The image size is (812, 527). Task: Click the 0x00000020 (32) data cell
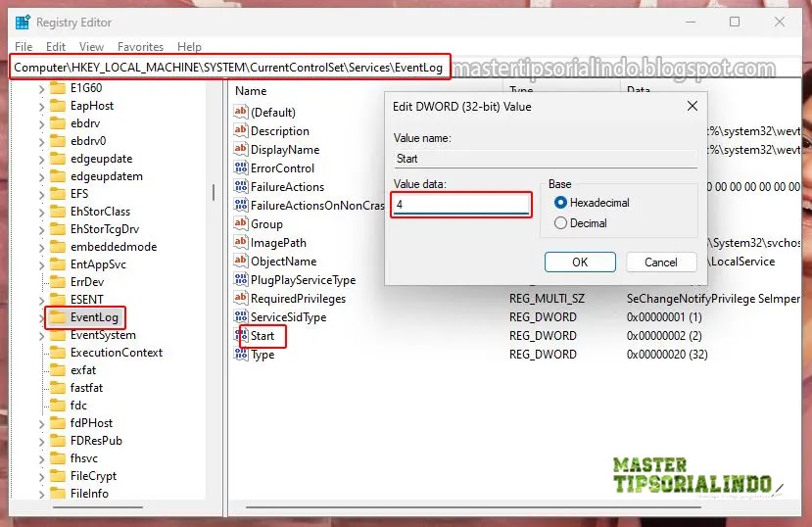667,354
